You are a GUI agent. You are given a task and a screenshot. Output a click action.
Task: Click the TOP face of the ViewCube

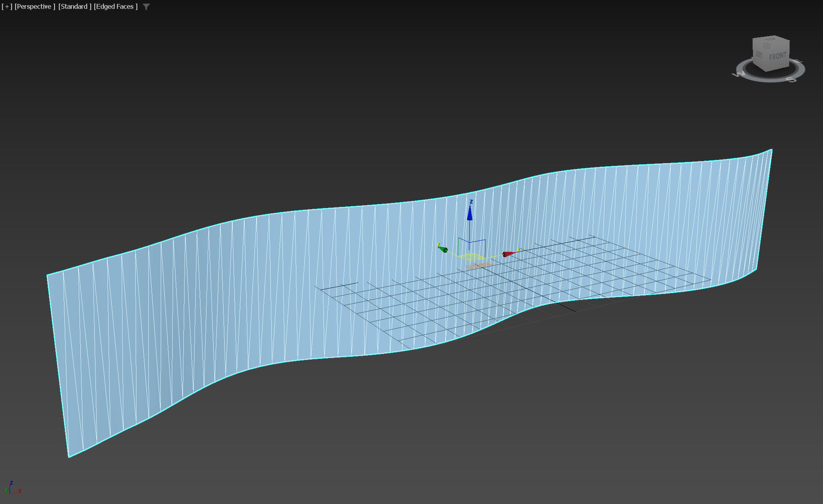click(x=770, y=40)
